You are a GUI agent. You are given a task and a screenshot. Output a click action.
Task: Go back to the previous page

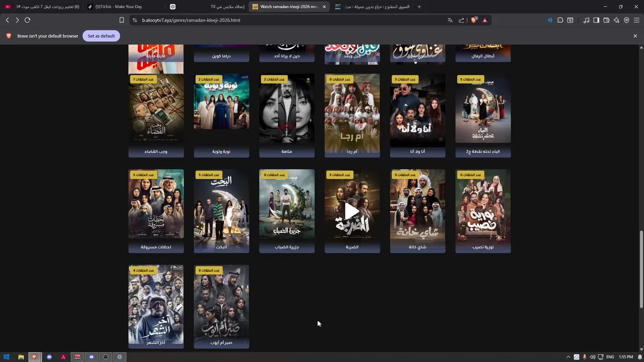click(x=7, y=20)
